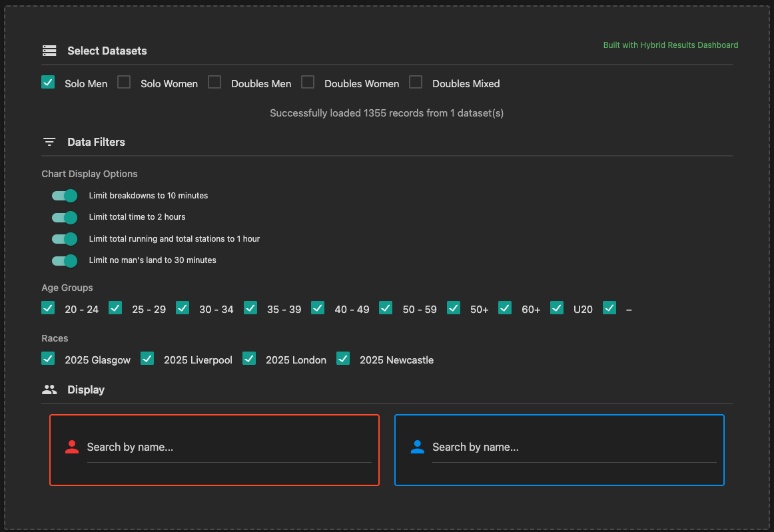Click the blue person icon in right search box

(x=417, y=447)
